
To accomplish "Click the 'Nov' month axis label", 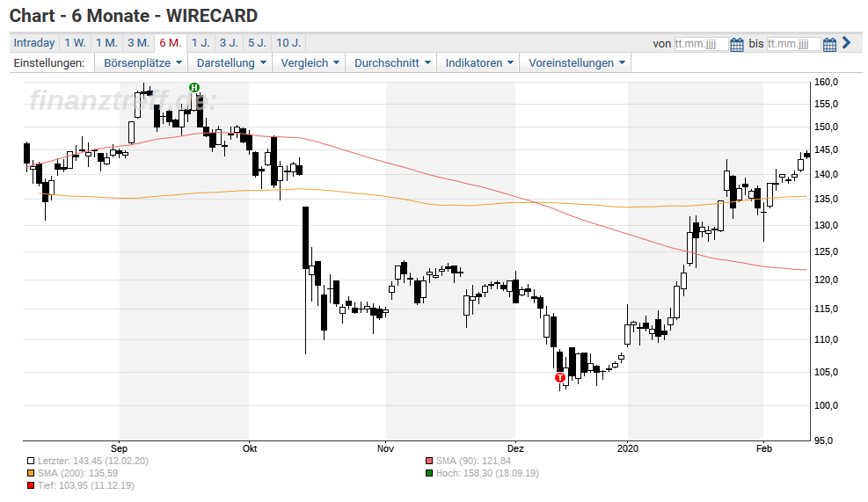I will [385, 448].
